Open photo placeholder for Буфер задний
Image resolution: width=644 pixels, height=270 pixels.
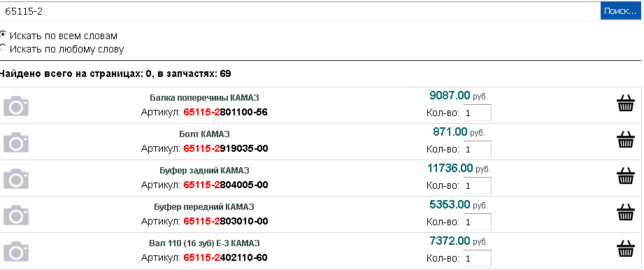(16, 178)
